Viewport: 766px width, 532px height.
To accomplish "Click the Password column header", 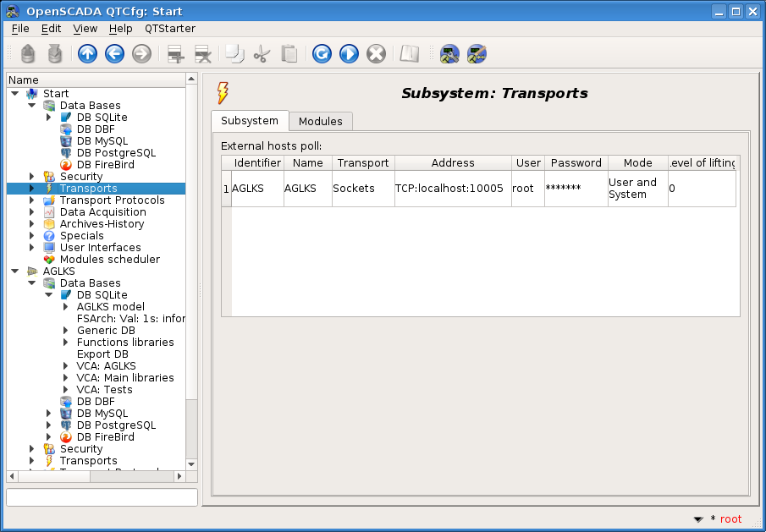I will tap(576, 163).
